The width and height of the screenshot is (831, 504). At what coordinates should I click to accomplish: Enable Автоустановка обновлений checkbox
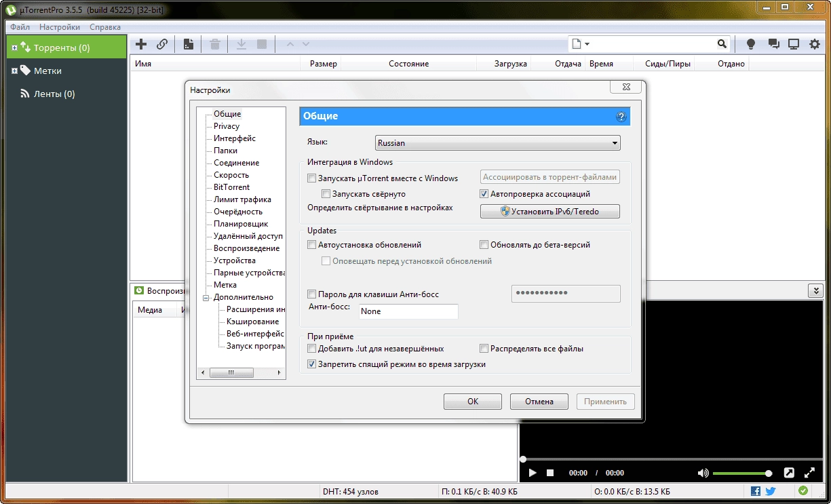pyautogui.click(x=312, y=245)
